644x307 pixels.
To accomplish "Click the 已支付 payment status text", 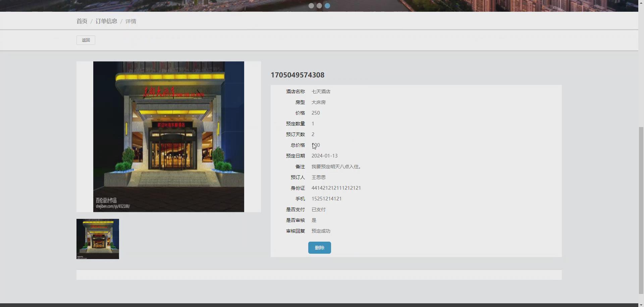I will [x=318, y=209].
